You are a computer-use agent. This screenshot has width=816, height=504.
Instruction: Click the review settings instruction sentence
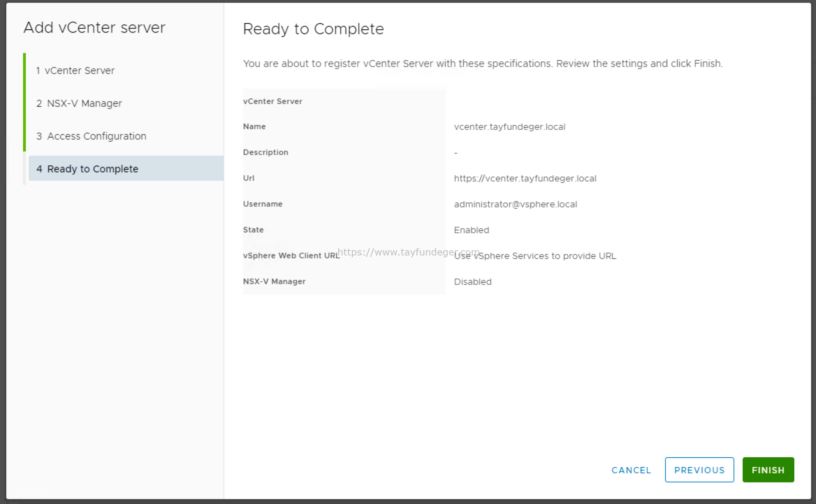[x=483, y=64]
